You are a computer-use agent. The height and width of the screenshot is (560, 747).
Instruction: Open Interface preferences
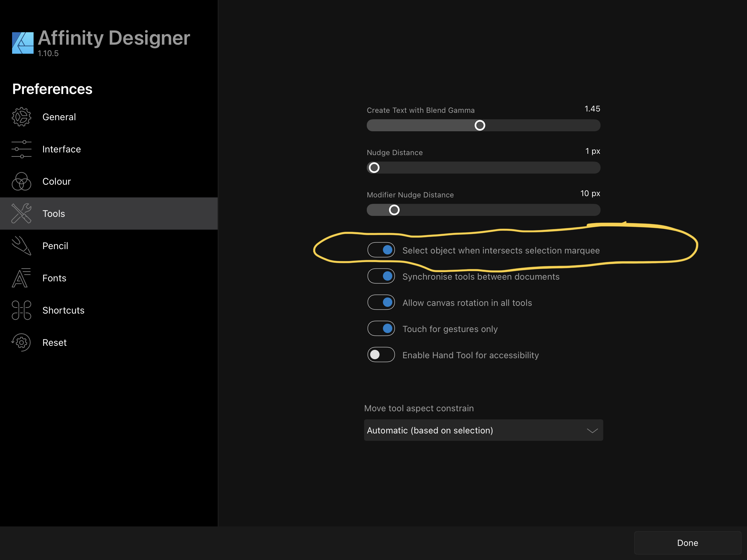tap(109, 149)
